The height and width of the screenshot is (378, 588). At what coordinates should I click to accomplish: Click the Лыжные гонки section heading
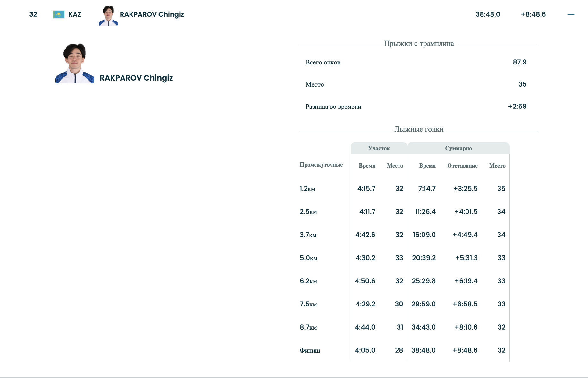point(419,129)
